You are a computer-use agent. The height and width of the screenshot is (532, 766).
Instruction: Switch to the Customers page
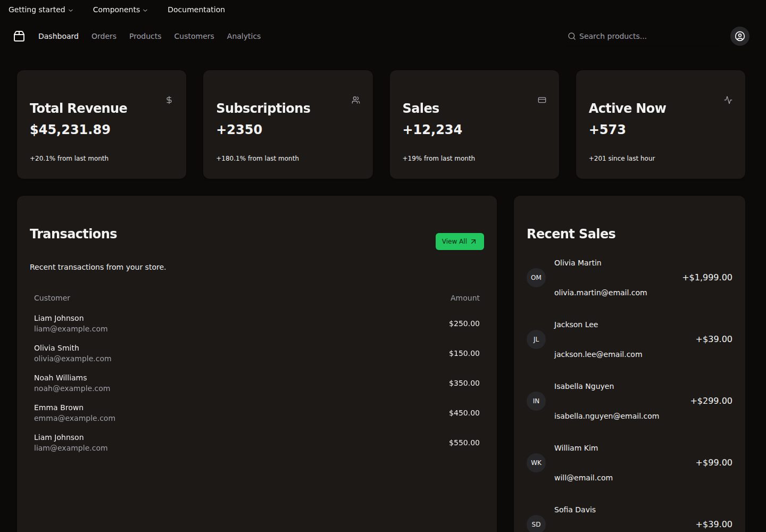(x=194, y=36)
